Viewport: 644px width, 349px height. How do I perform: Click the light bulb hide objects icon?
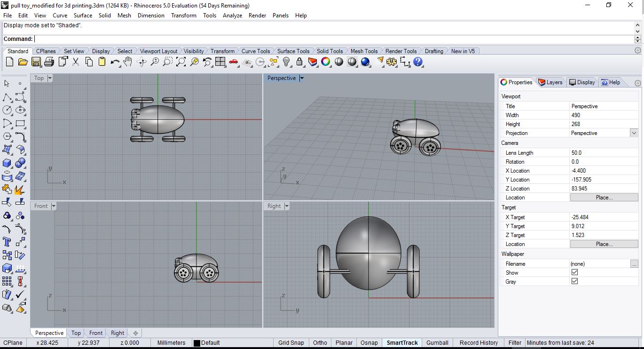(286, 62)
